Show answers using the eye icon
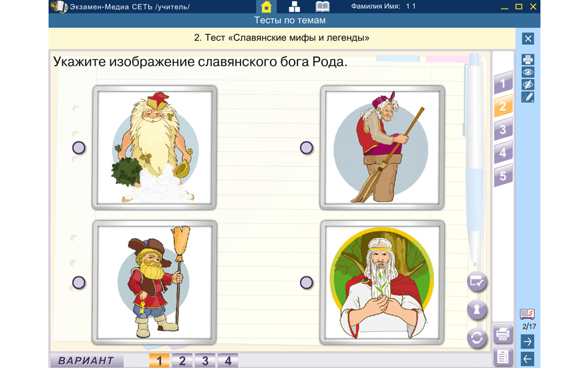Viewport: 588px width, 368px height. click(x=528, y=72)
